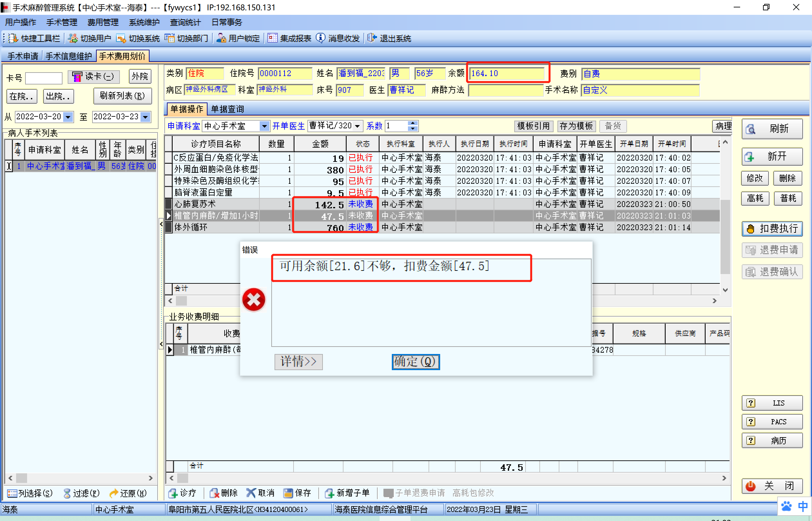Click the vertical scrollbar of the items grid
Image resolution: width=812 pixels, height=521 pixels.
(725, 237)
